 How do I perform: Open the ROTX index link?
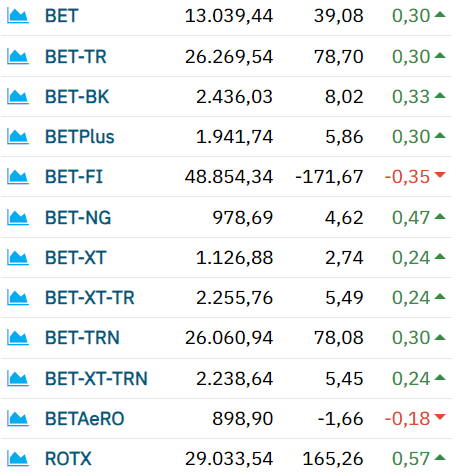pyautogui.click(x=68, y=459)
